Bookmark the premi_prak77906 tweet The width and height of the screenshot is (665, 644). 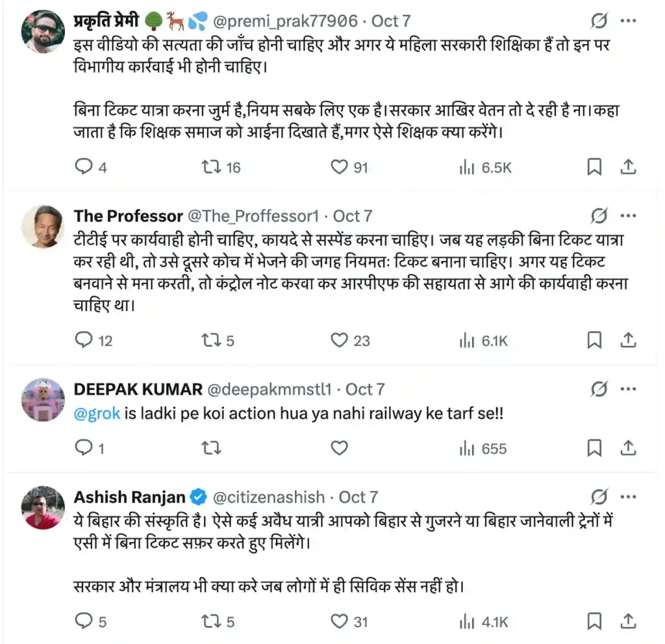point(594,167)
